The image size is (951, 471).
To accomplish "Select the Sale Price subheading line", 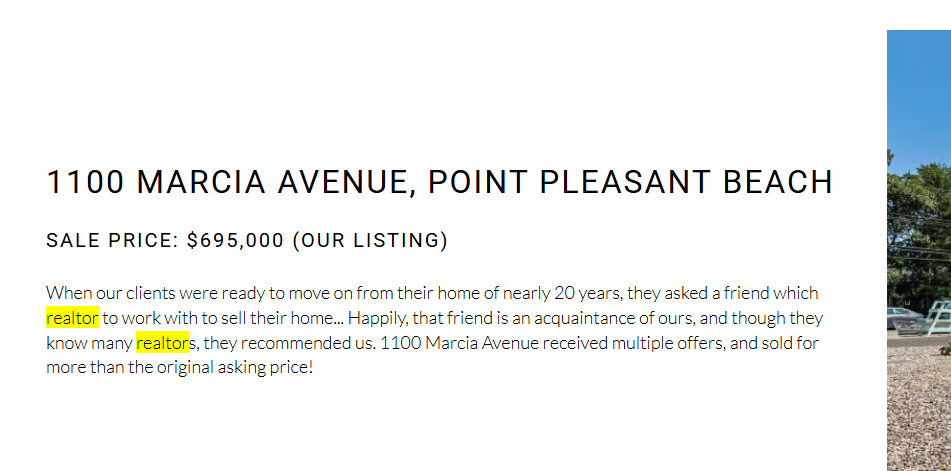I will coord(247,241).
